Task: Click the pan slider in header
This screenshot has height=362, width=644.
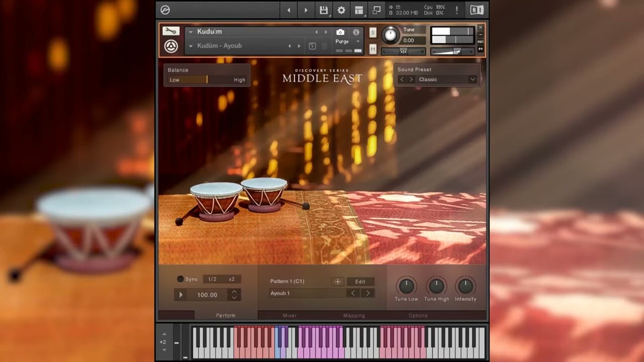Action: pyautogui.click(x=404, y=51)
